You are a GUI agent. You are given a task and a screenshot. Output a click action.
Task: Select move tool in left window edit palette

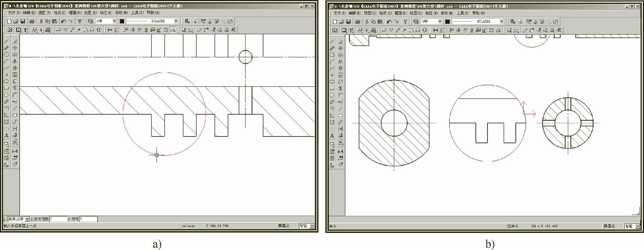15,48
